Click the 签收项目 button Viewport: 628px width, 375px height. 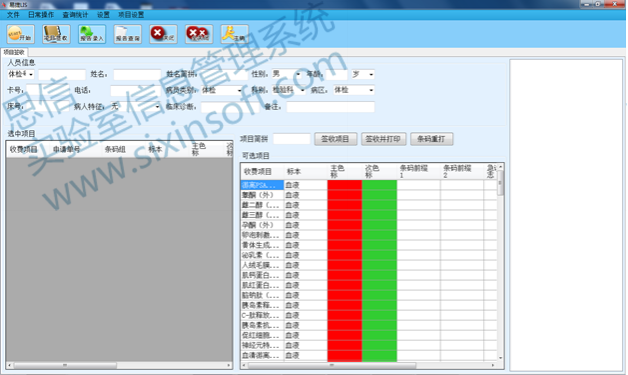[x=335, y=139]
